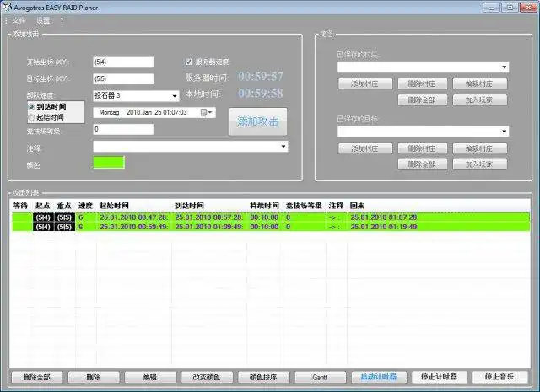This screenshot has height=392, width=540.
Task: Maximize the RAID Planer window
Action: [510, 8]
